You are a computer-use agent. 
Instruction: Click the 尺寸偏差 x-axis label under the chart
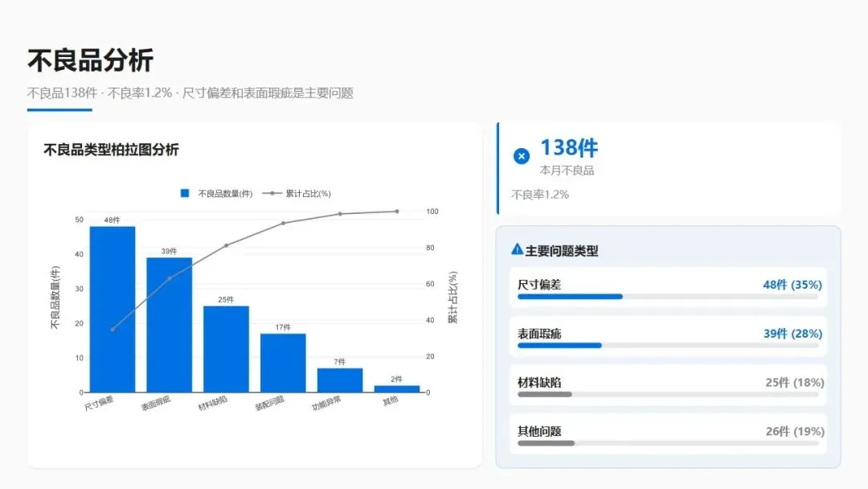[99, 403]
